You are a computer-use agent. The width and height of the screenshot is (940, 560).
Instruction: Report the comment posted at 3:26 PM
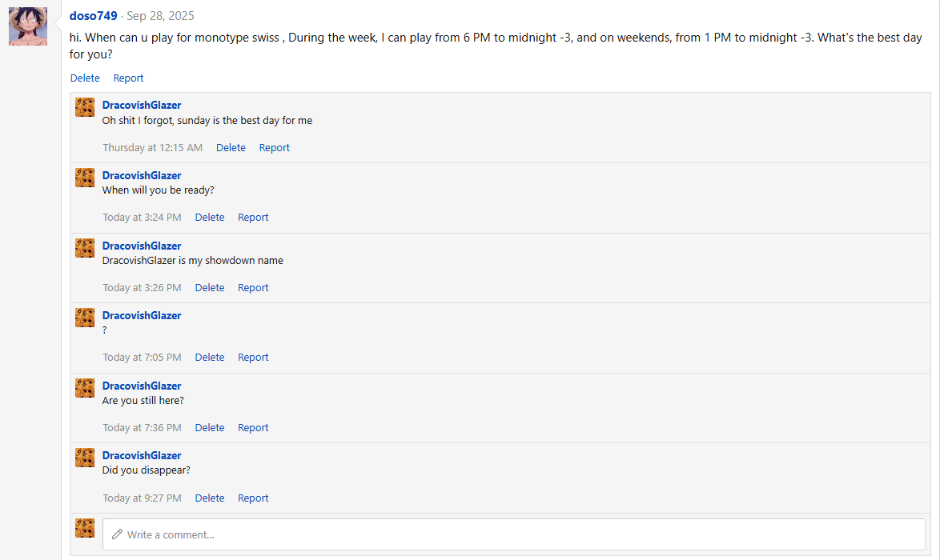[253, 288]
